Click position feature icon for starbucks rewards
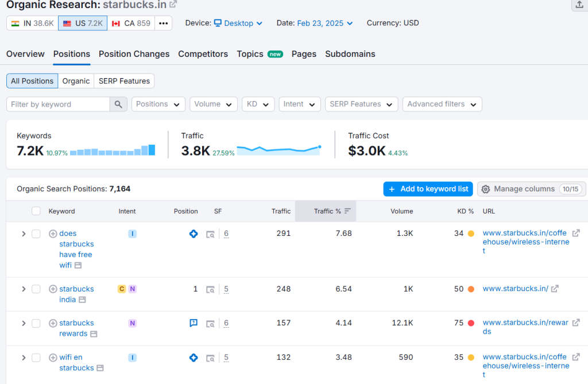The width and height of the screenshot is (588, 384). point(194,323)
